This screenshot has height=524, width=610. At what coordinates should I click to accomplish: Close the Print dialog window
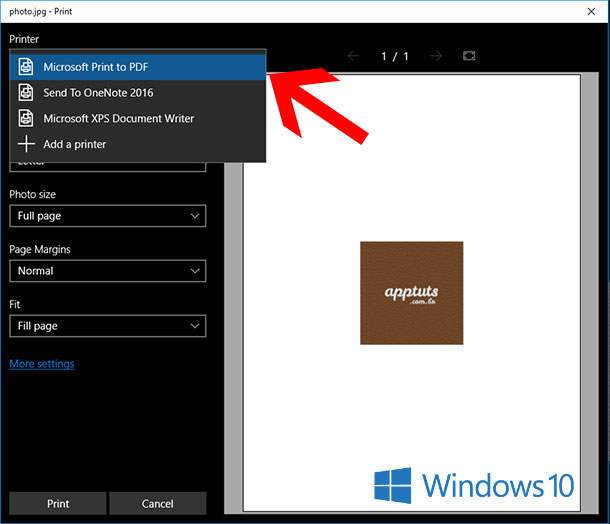tap(591, 11)
